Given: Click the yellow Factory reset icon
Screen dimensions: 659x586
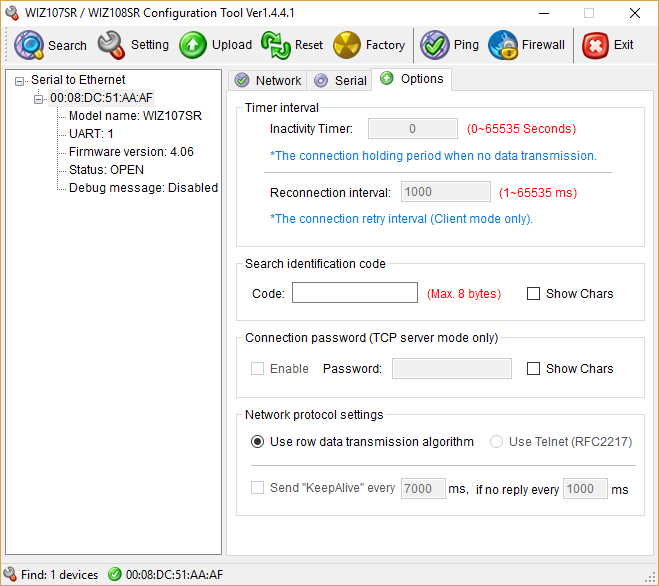Looking at the screenshot, I should click(x=347, y=45).
